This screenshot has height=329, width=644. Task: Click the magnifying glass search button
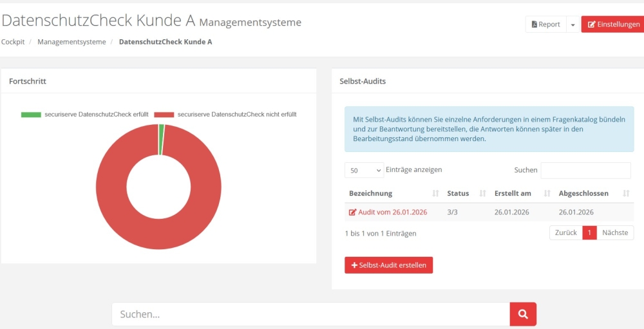click(x=523, y=314)
